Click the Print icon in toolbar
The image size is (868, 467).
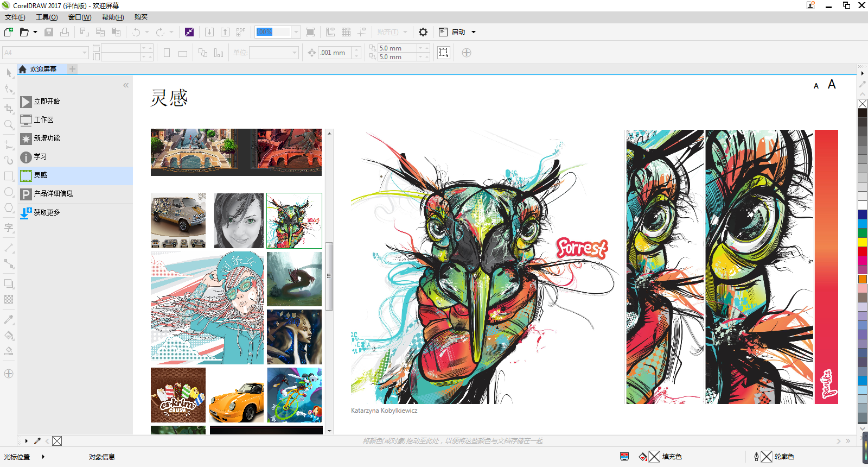(x=65, y=32)
